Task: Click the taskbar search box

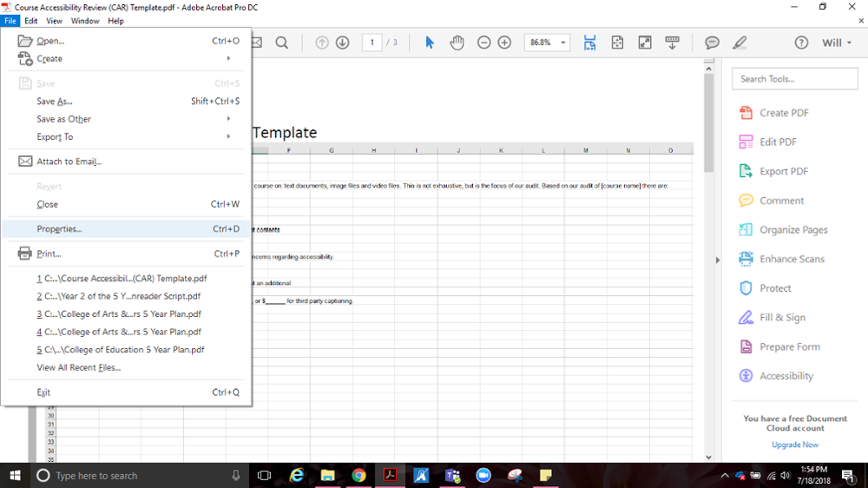Action: [x=140, y=476]
